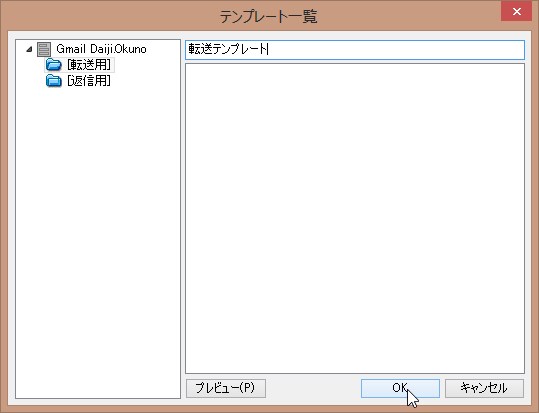Image resolution: width=539 pixels, height=413 pixels.
Task: Close the テンプレート一覧 dialog window
Action: coord(516,12)
